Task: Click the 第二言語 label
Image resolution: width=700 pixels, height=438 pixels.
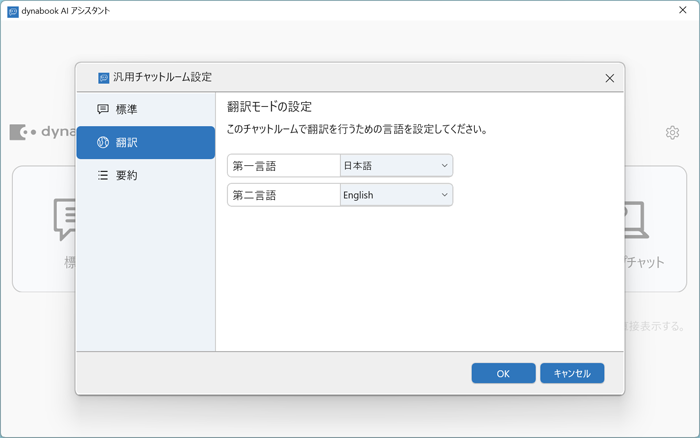Action: [254, 195]
